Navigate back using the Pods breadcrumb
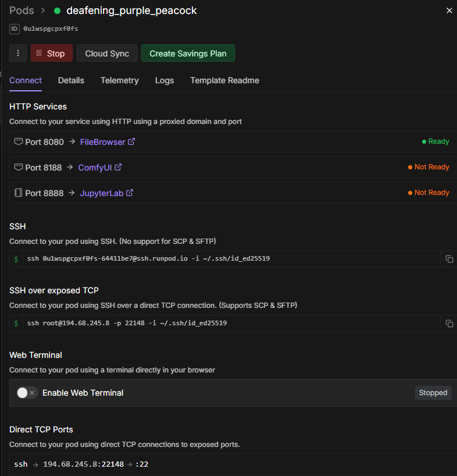This screenshot has height=476, width=457. [x=22, y=10]
